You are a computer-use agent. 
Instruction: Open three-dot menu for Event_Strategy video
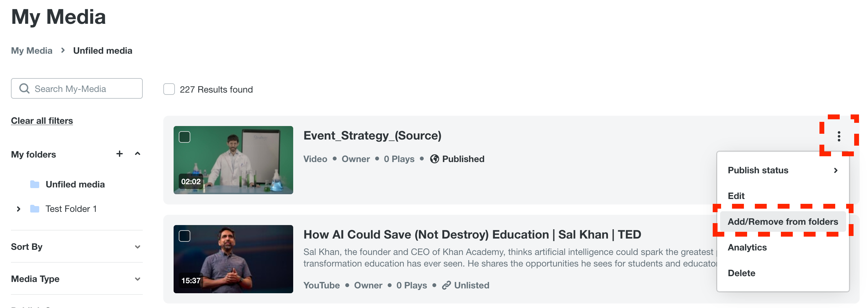pyautogui.click(x=839, y=136)
